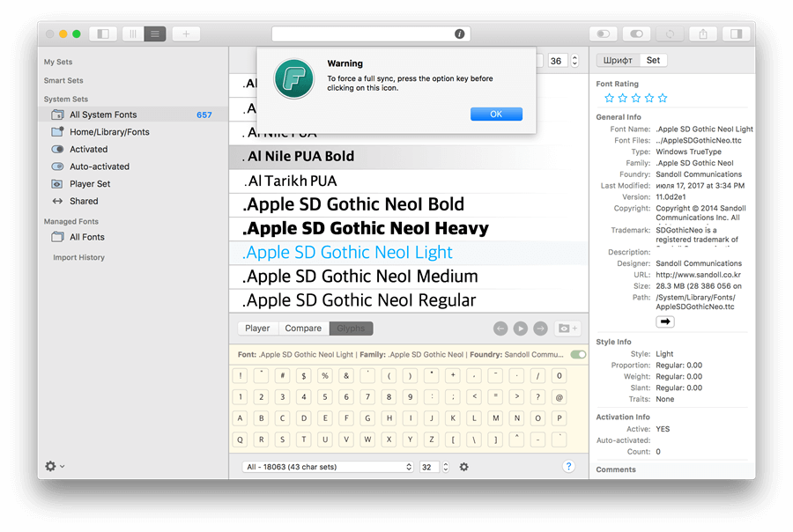This screenshot has height=532, width=793.
Task: Adjust the glyph size 32 stepper
Action: pyautogui.click(x=446, y=467)
